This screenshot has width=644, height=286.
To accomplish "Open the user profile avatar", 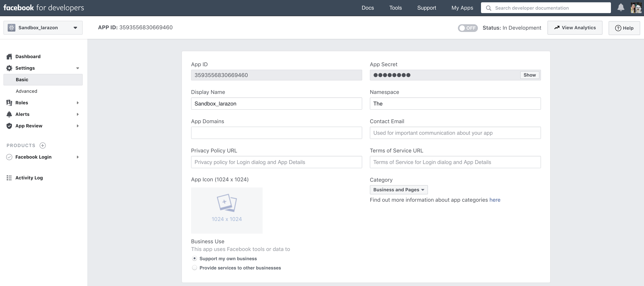I will (x=636, y=8).
